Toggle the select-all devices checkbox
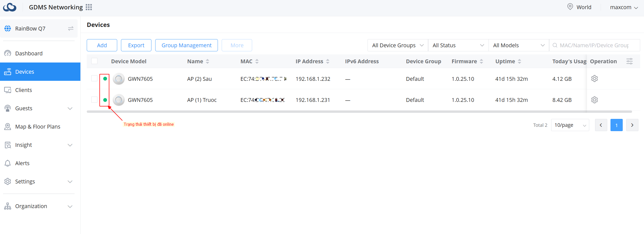Image resolution: width=644 pixels, height=234 pixels. click(94, 61)
